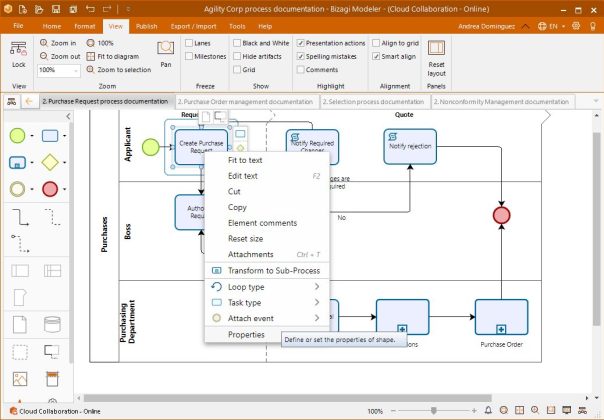The width and height of the screenshot is (604, 420).
Task: Select the Intermediate Event shape
Action: coord(17,189)
